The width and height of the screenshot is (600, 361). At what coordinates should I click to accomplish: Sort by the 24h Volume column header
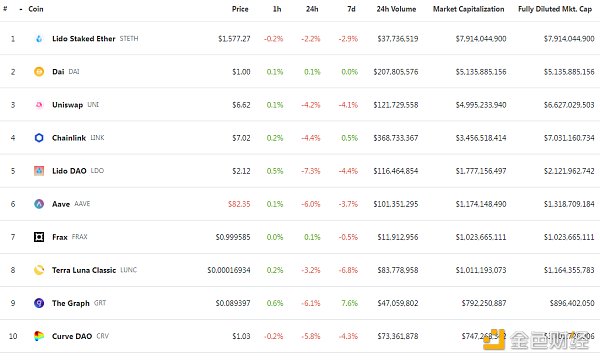(x=396, y=9)
